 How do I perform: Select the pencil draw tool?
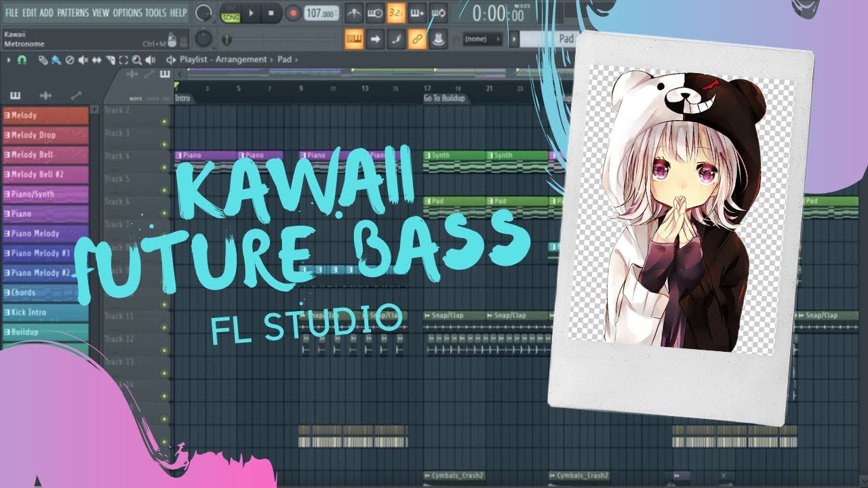pos(43,60)
